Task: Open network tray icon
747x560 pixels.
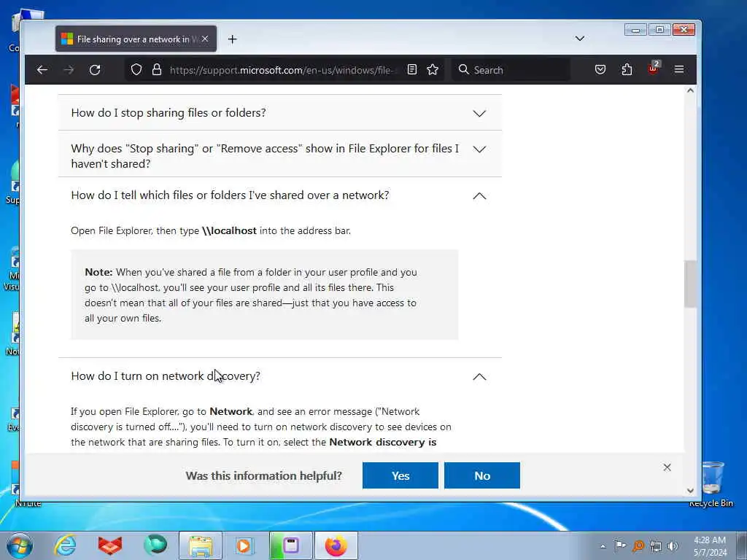Action: (x=656, y=546)
